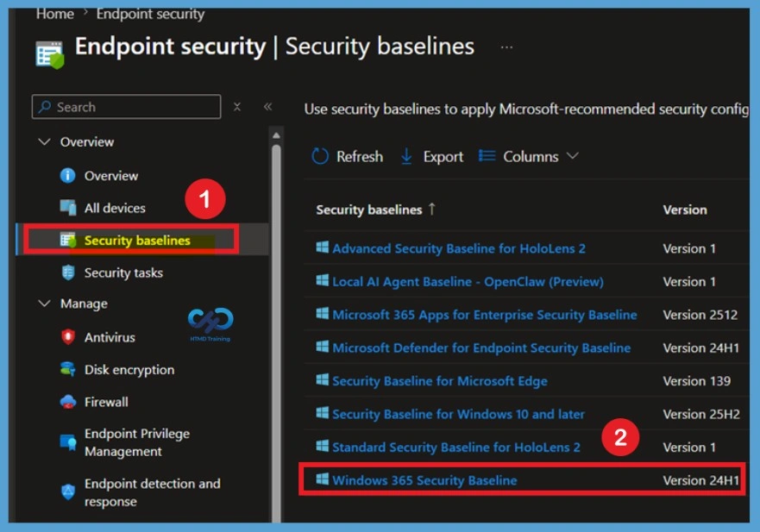Sort by Security baselines column header

point(369,210)
